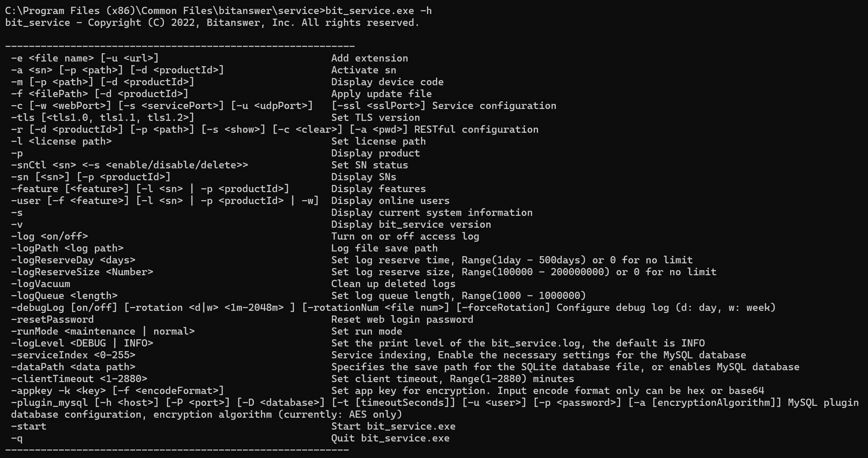Click "Display current system information" text

432,212
